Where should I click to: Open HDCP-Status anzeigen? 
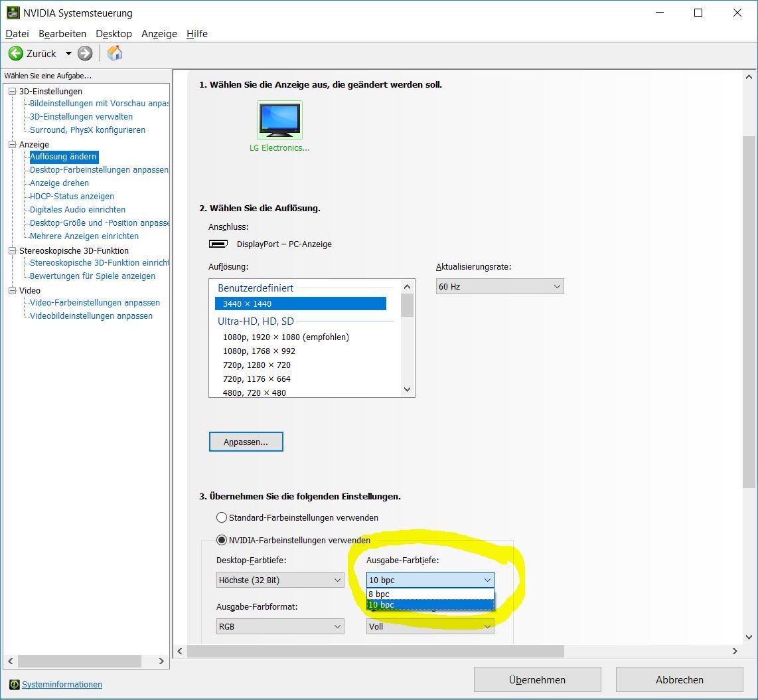[x=72, y=196]
